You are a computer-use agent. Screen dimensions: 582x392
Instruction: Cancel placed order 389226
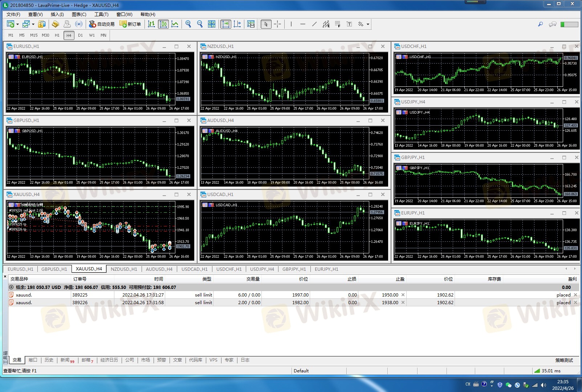point(575,302)
